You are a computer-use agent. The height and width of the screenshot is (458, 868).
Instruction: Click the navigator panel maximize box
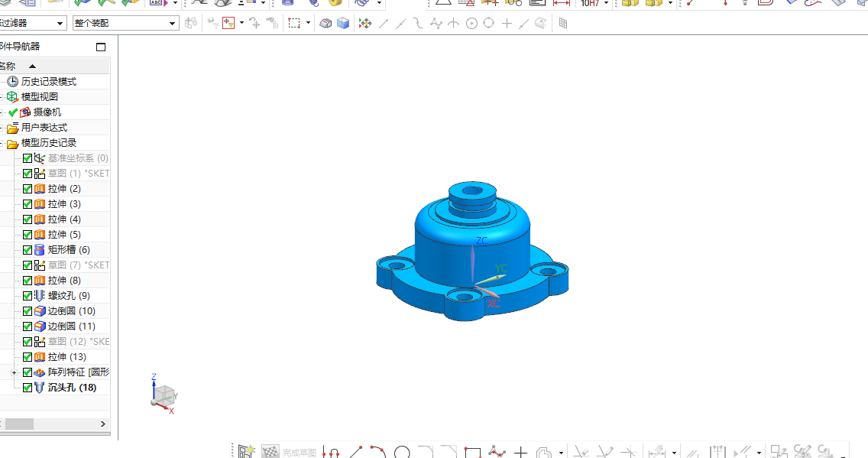pos(101,47)
